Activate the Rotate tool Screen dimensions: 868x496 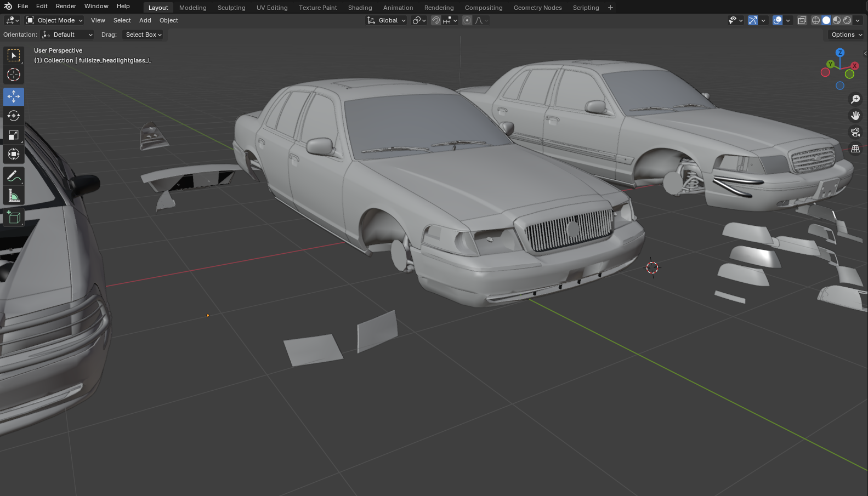(14, 116)
